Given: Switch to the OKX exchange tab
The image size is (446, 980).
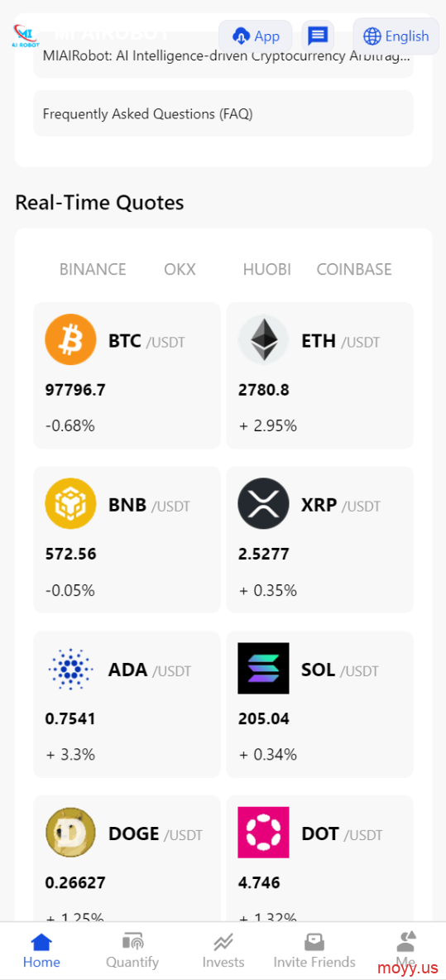Looking at the screenshot, I should click(x=180, y=269).
